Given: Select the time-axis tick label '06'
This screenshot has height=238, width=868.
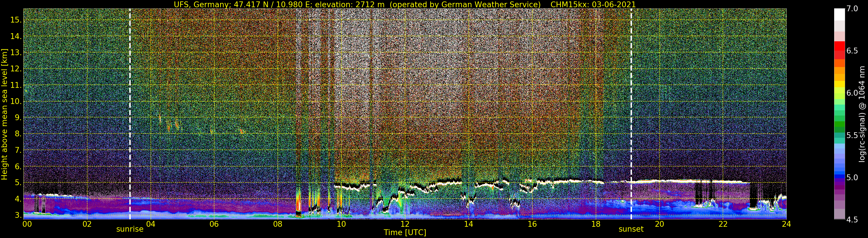Looking at the screenshot, I should (x=214, y=224).
